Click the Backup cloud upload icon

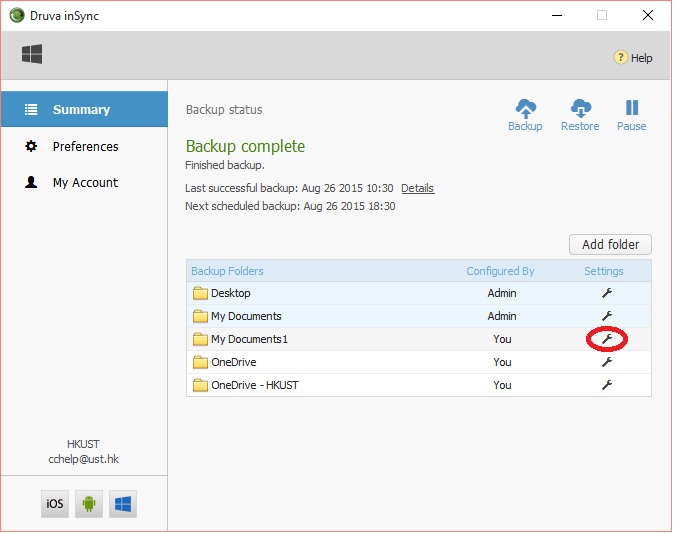click(x=525, y=109)
